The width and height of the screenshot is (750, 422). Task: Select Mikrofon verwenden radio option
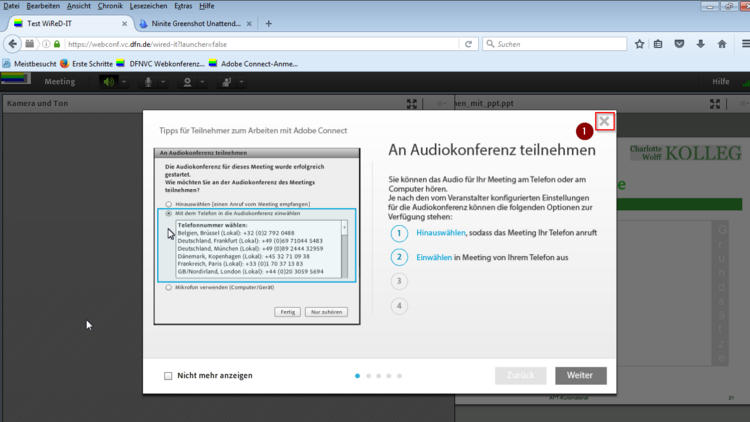pos(168,288)
